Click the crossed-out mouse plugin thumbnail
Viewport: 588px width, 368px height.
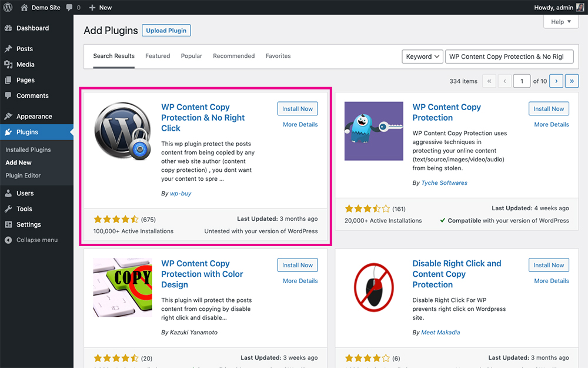click(374, 287)
